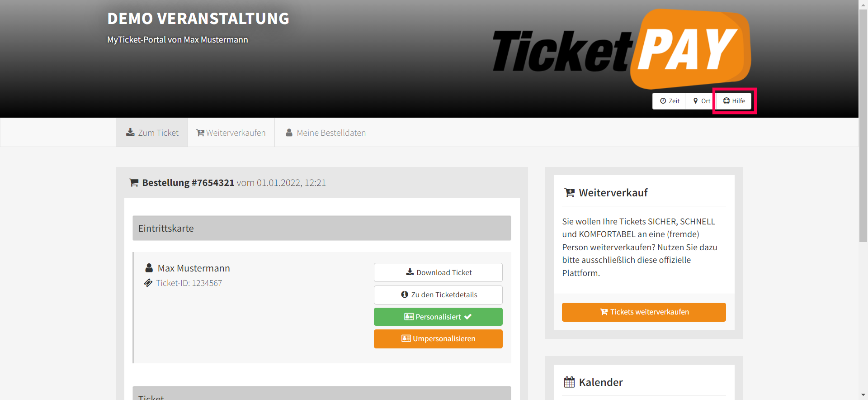868x400 pixels.
Task: Click the Ort location pin button
Action: tap(701, 101)
